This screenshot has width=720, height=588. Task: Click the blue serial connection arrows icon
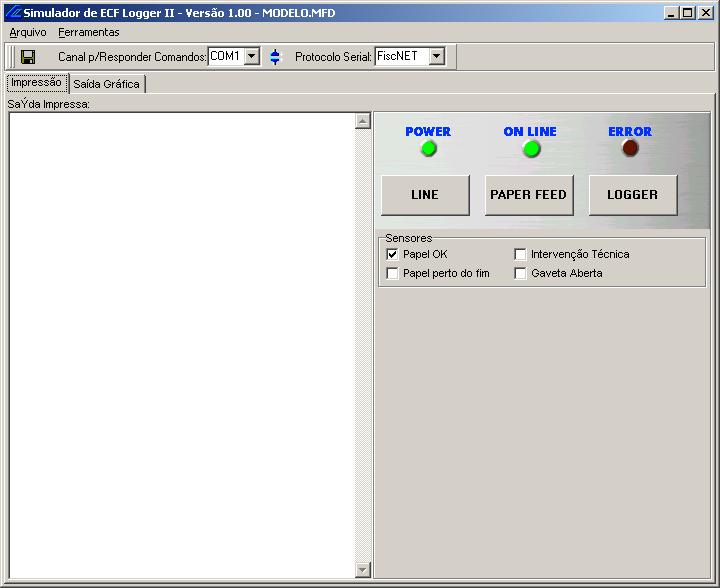[x=275, y=57]
